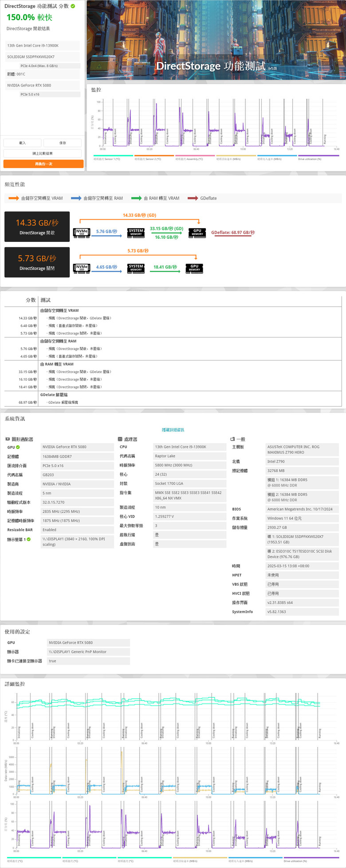
Task: Toggle 硬碟寫入速率 (MB/s) in 詳細監控 bottom legend
Action: (255, 859)
